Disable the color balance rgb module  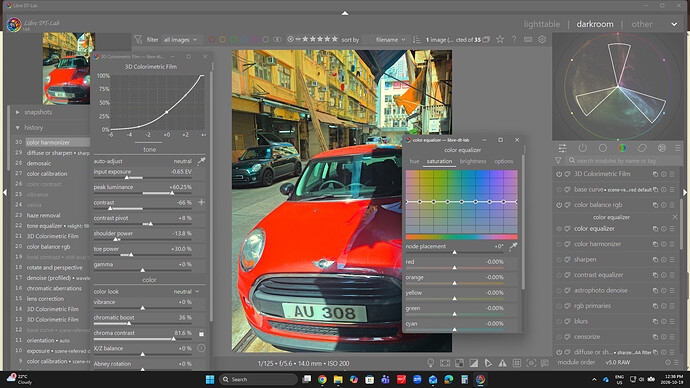(x=559, y=205)
